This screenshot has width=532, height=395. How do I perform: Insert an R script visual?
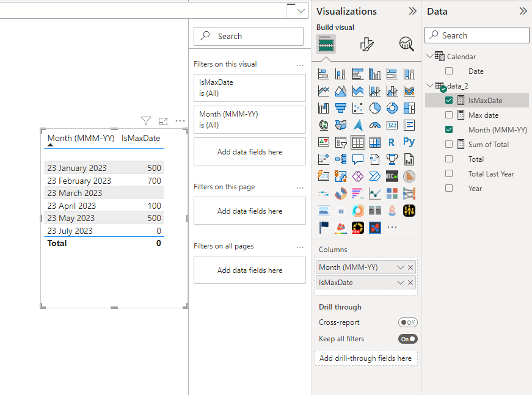[392, 142]
